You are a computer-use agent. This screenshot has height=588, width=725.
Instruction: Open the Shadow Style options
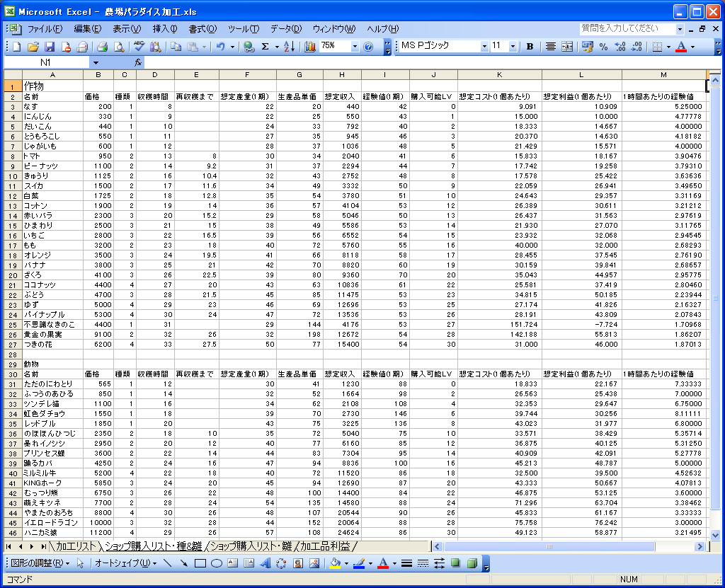click(x=455, y=563)
